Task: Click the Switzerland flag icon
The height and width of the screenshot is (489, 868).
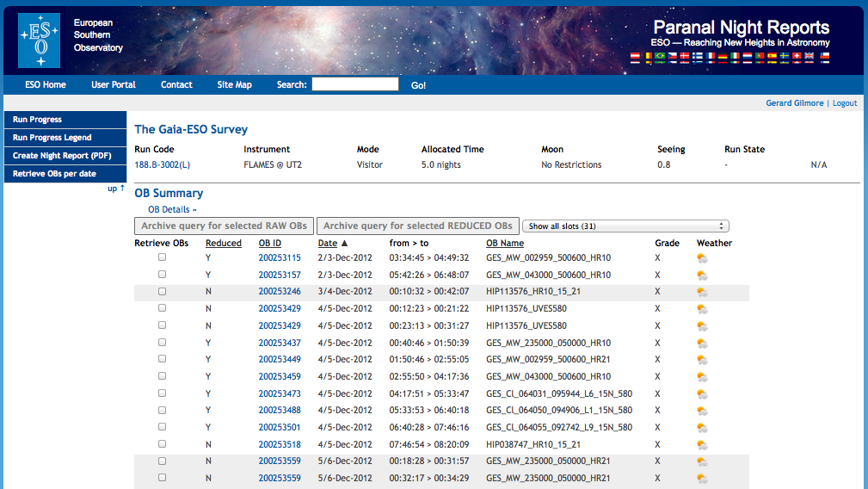Action: [x=797, y=56]
